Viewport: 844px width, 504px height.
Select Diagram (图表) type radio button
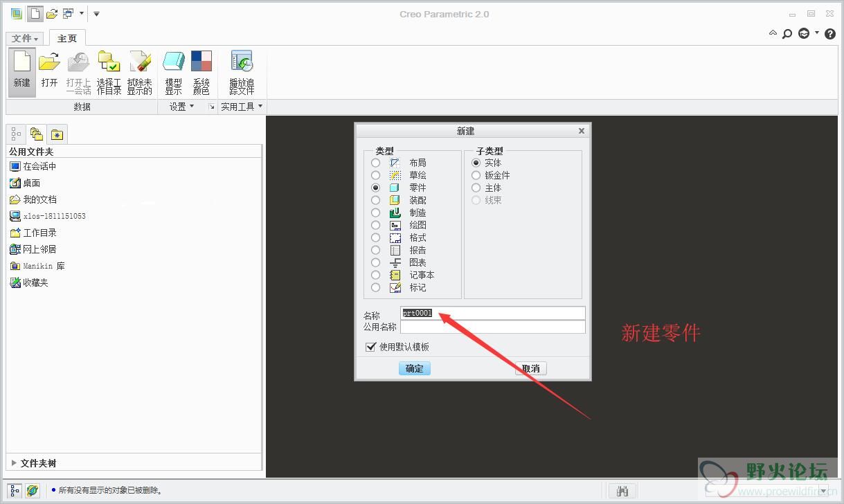coord(375,262)
